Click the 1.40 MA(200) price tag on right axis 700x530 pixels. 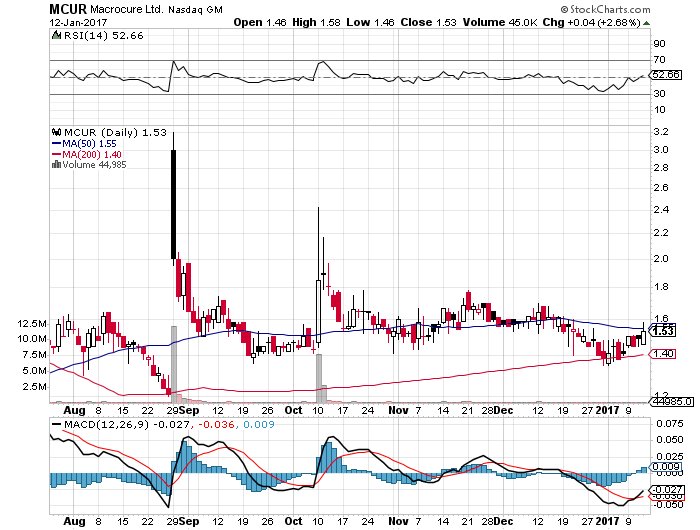tap(663, 354)
